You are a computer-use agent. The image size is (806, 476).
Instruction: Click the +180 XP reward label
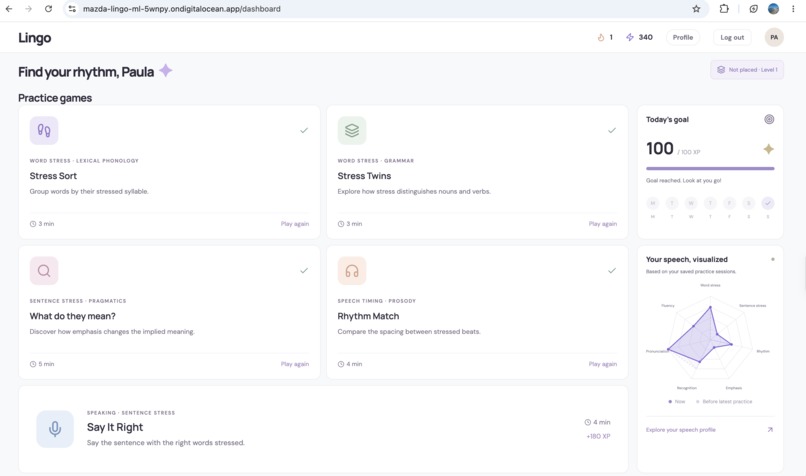coord(598,436)
